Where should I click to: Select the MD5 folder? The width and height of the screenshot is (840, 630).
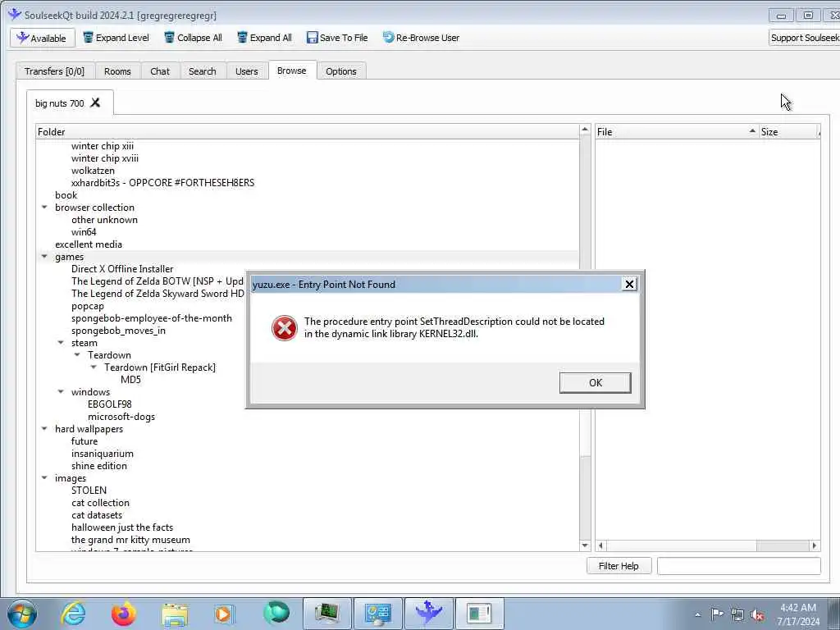click(130, 380)
